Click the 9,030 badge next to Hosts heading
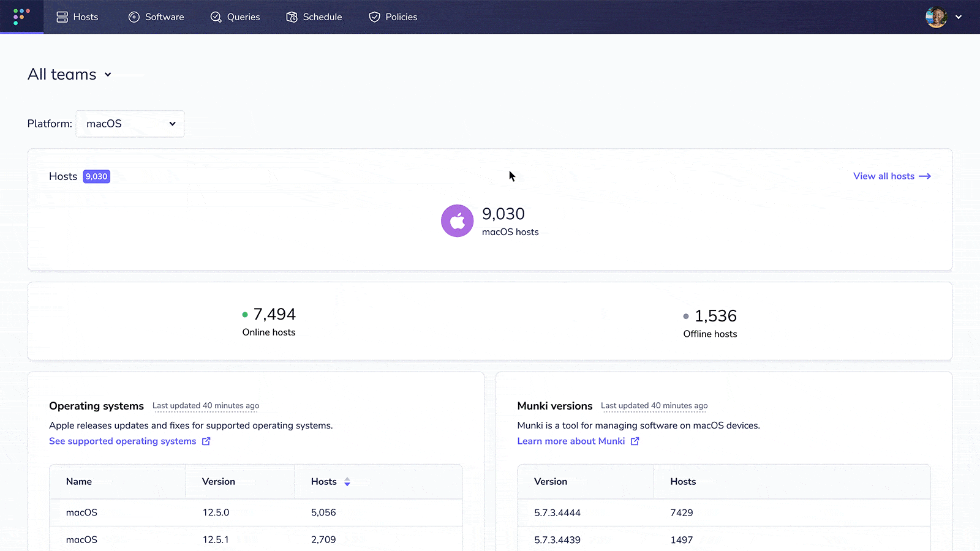Viewport: 980px width, 551px height. (97, 176)
